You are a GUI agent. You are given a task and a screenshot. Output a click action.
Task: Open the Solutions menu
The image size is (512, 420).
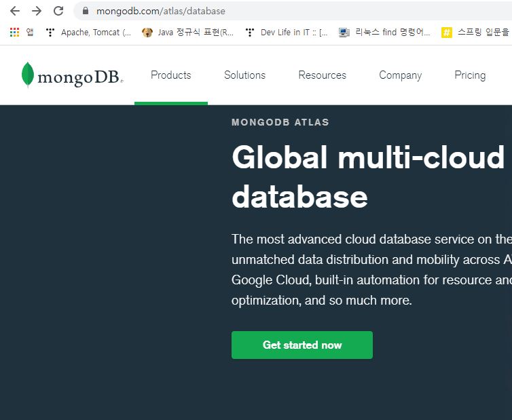pos(244,75)
